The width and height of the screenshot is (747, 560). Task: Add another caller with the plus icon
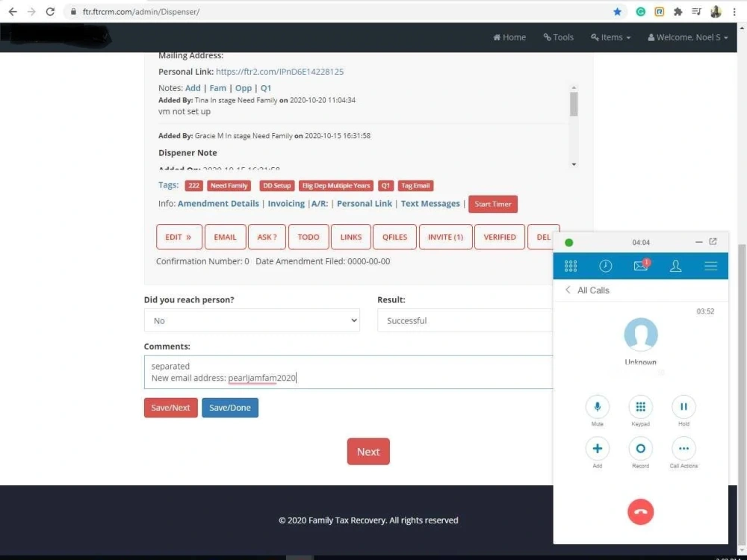pos(597,448)
